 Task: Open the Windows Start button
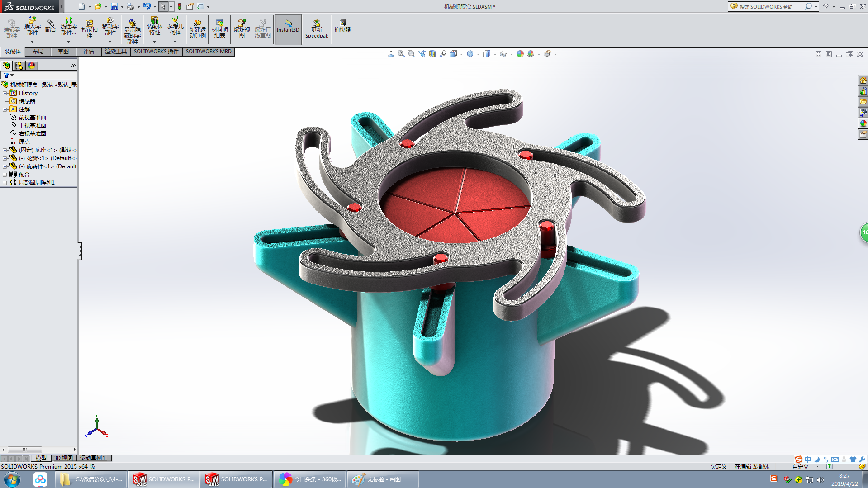(12, 479)
